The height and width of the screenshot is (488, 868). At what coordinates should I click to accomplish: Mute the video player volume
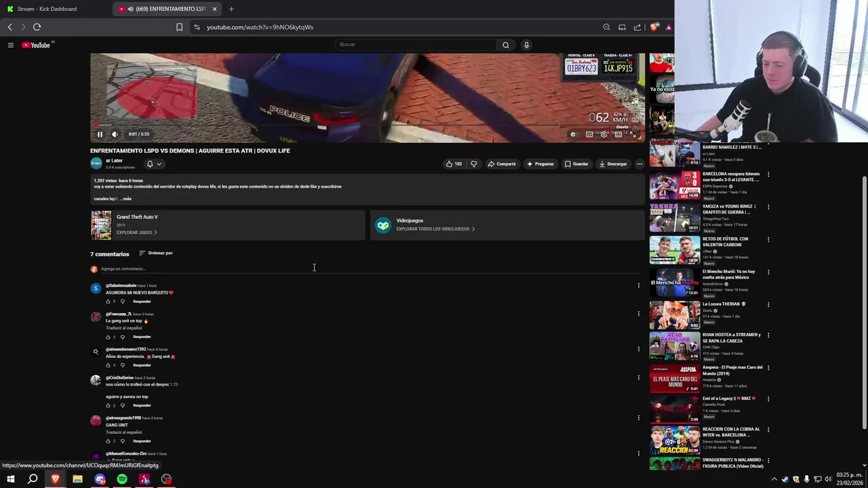pyautogui.click(x=115, y=134)
